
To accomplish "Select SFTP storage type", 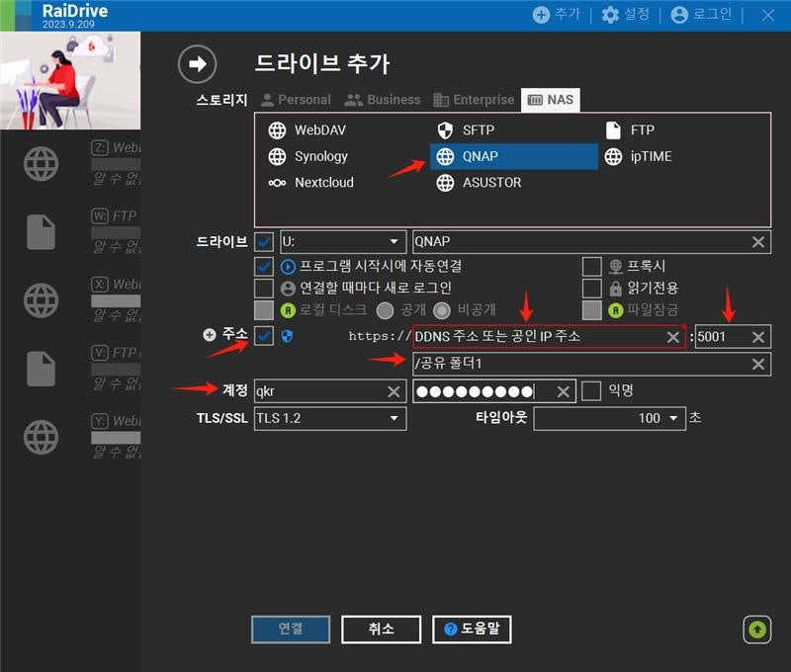I will [x=466, y=130].
